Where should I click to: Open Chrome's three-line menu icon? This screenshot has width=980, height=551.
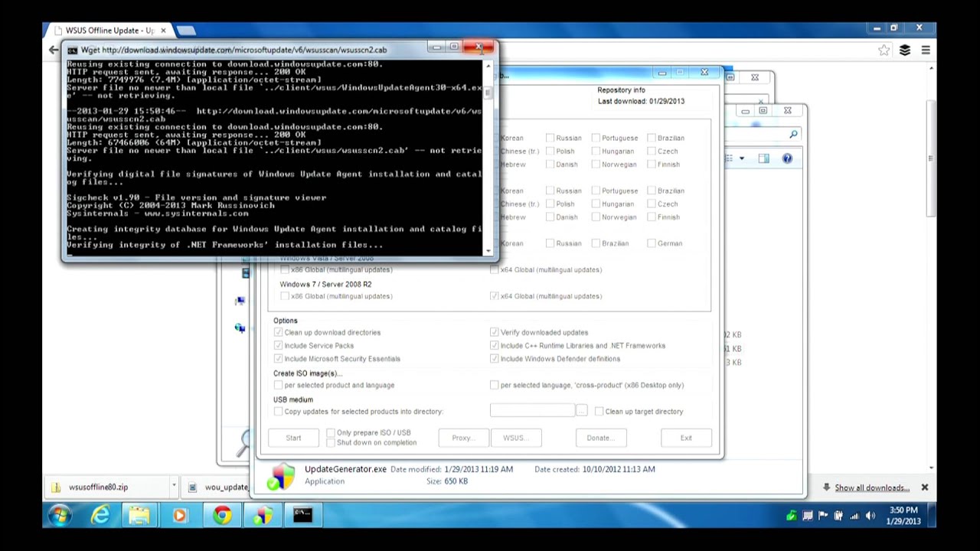pyautogui.click(x=926, y=51)
